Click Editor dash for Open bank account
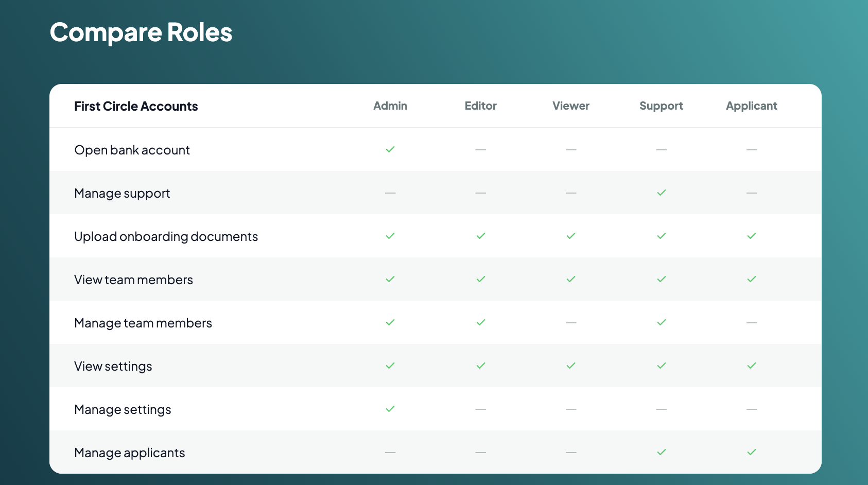Viewport: 868px width, 485px height. coord(481,149)
